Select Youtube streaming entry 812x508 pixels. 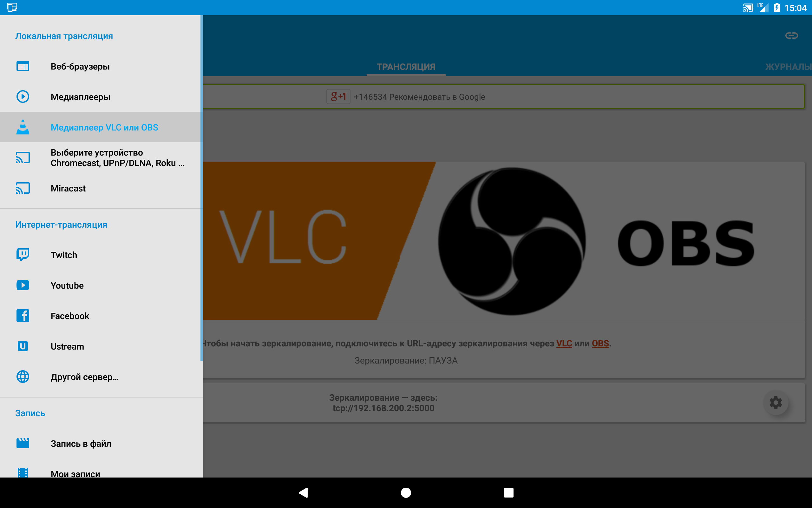(101, 285)
